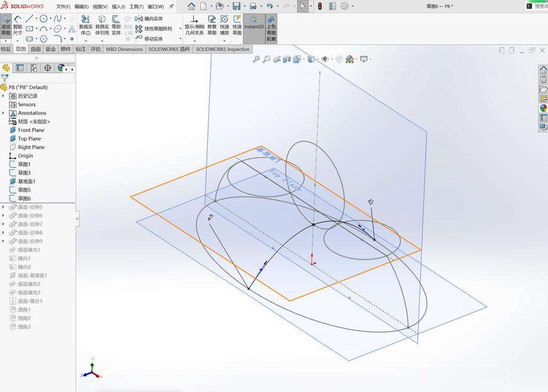Click the Zoom to Fit magnifier icon
The width and height of the screenshot is (548, 392).
point(256,59)
